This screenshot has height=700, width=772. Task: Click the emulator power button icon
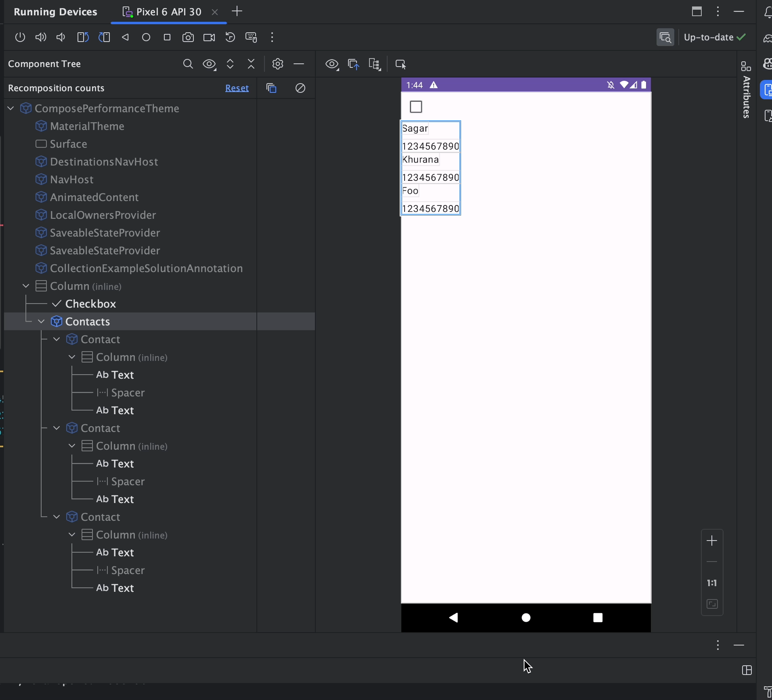20,38
